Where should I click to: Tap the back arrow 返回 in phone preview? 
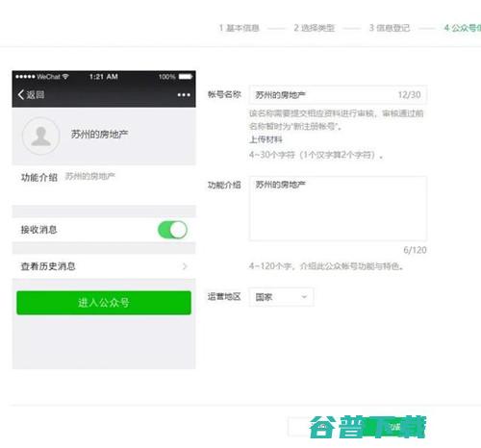[x=31, y=94]
